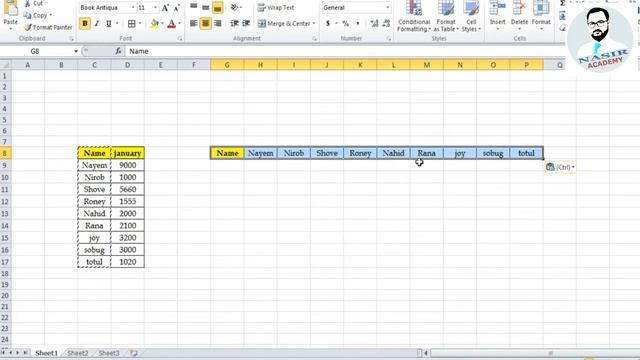Click Delete cells button
The width and height of the screenshot is (640, 360).
(519, 16)
